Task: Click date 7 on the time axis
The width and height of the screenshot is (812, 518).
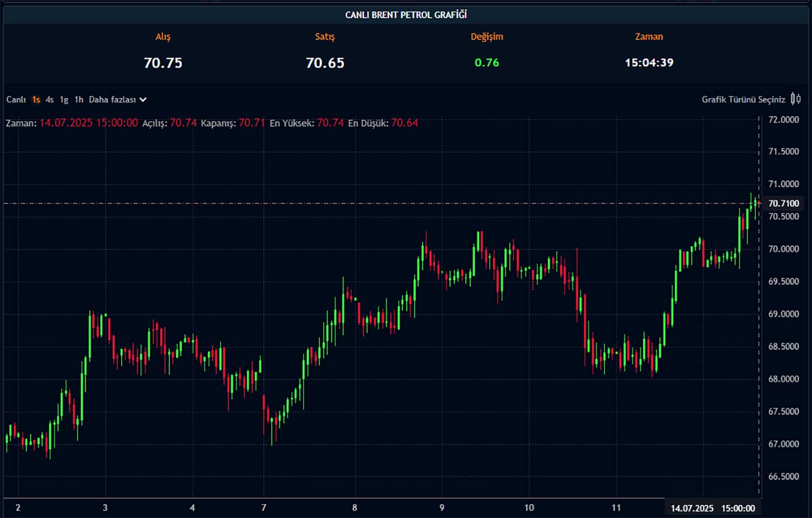Action: click(264, 508)
